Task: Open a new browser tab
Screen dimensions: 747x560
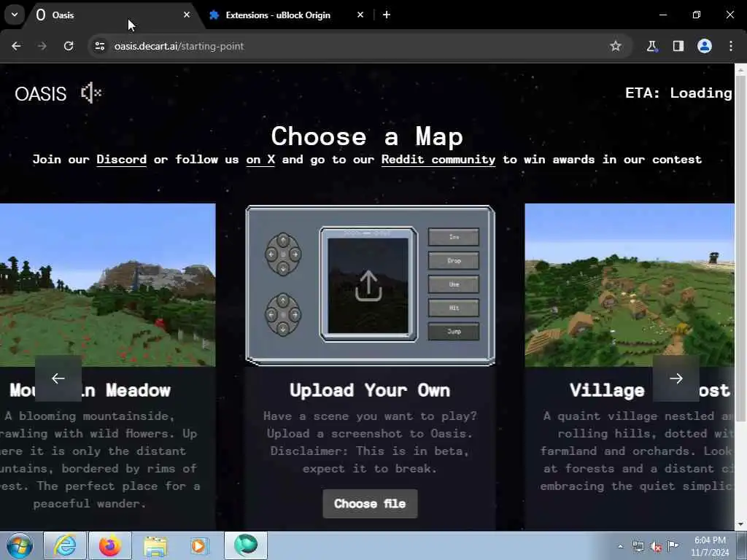Action: pos(387,15)
